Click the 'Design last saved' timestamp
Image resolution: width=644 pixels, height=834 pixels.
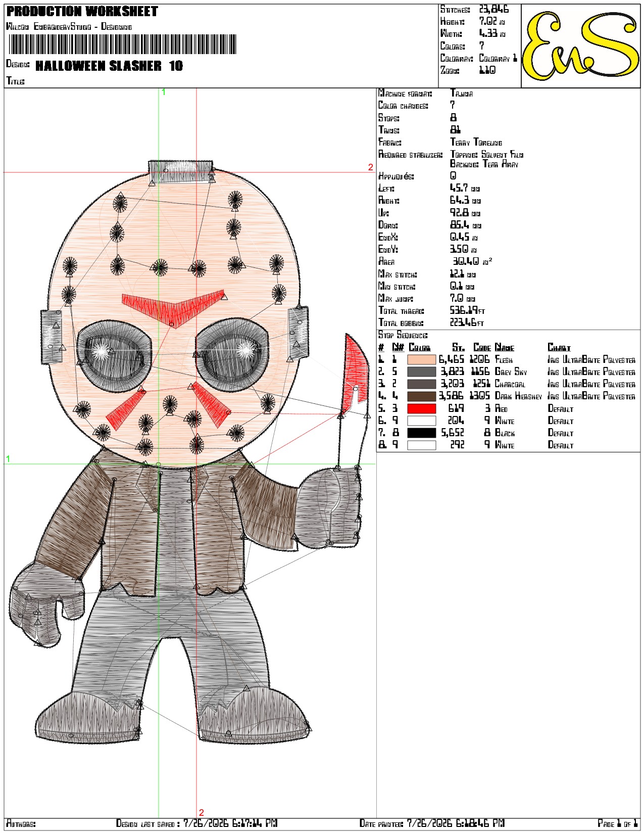coord(230,823)
